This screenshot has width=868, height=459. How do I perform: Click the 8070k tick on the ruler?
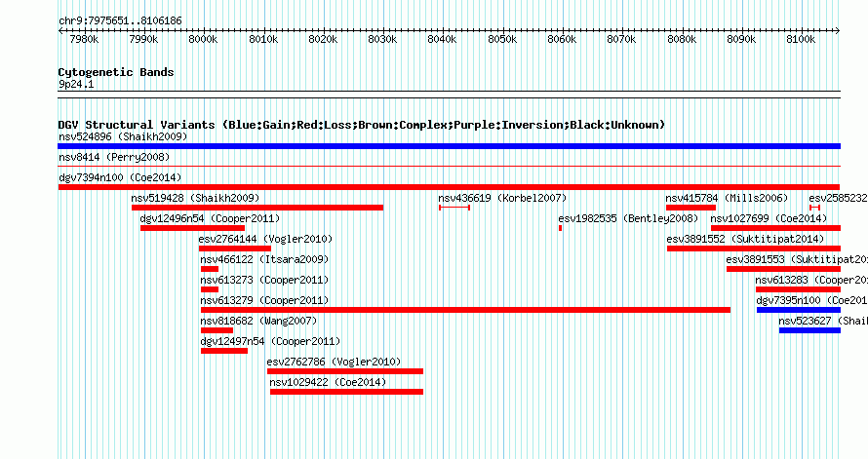621,39
